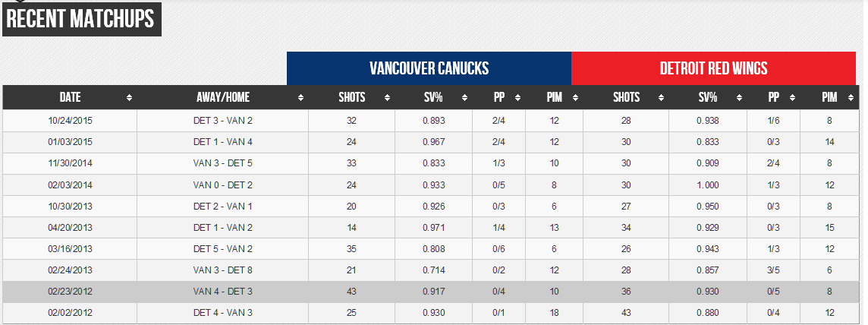Click sort arrows on the Vancouver Canucks PIM column

[575, 98]
